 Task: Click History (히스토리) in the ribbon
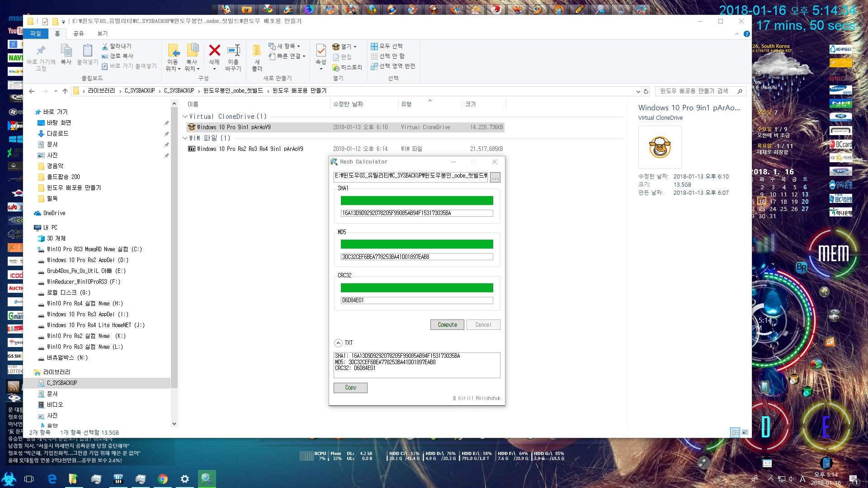coord(347,67)
